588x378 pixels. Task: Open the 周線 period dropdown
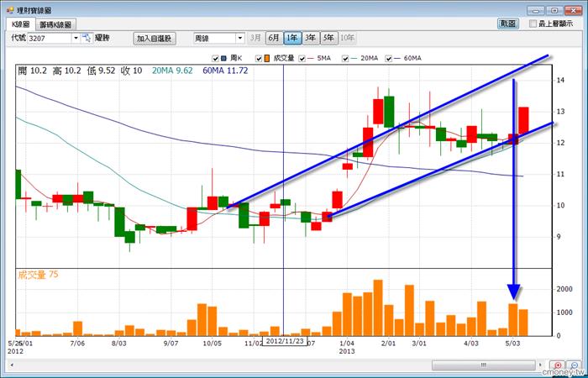pos(239,38)
